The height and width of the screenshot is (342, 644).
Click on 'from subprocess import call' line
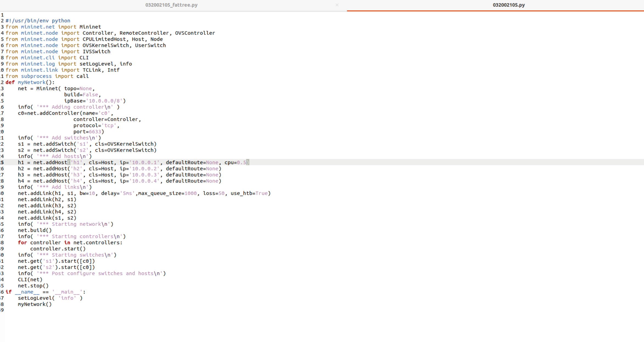tap(47, 76)
